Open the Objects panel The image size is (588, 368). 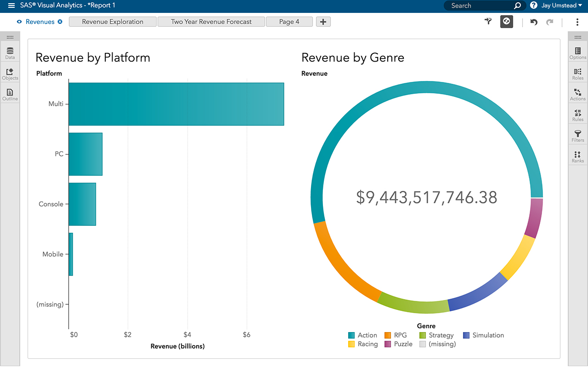click(x=10, y=74)
